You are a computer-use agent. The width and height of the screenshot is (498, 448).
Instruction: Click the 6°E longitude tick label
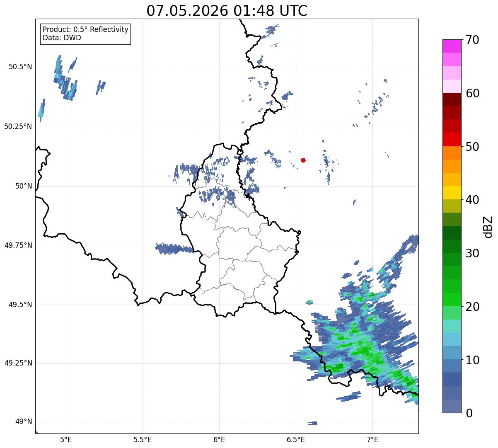click(x=219, y=439)
